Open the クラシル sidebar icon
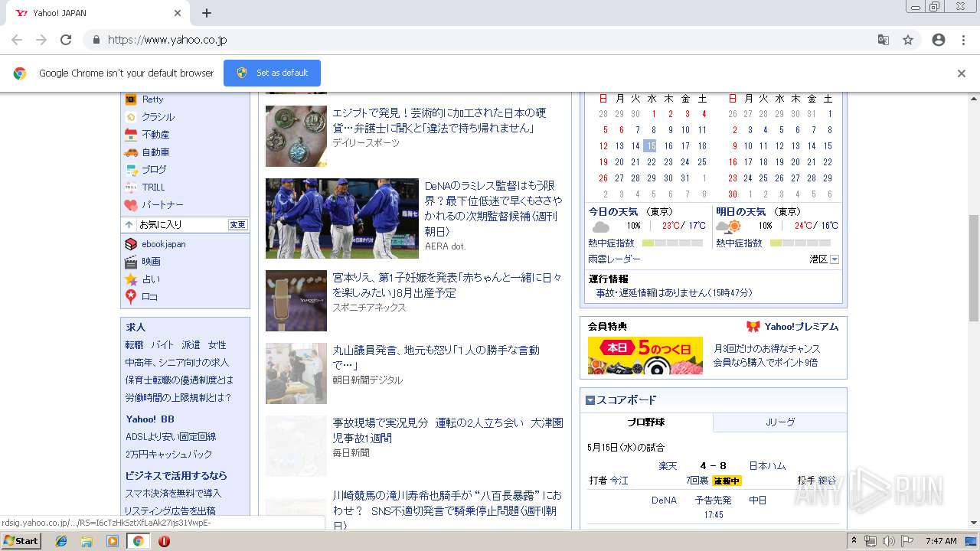The image size is (980, 551). click(x=131, y=117)
